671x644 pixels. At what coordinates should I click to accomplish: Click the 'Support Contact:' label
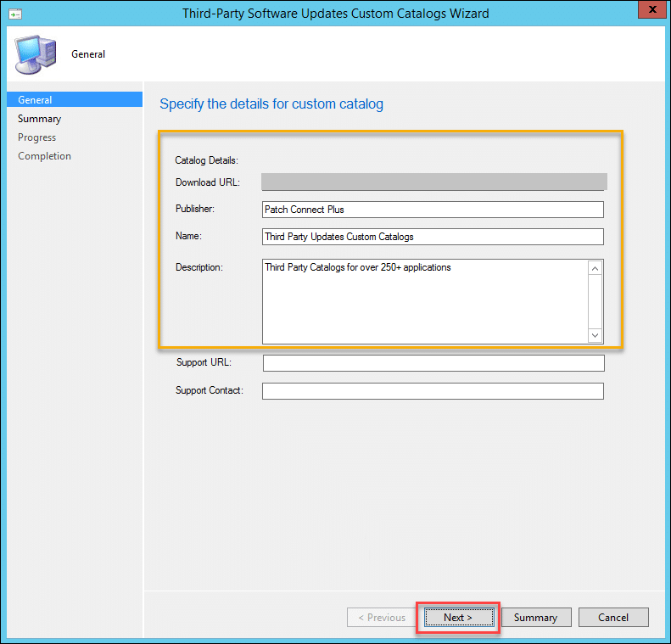point(210,390)
